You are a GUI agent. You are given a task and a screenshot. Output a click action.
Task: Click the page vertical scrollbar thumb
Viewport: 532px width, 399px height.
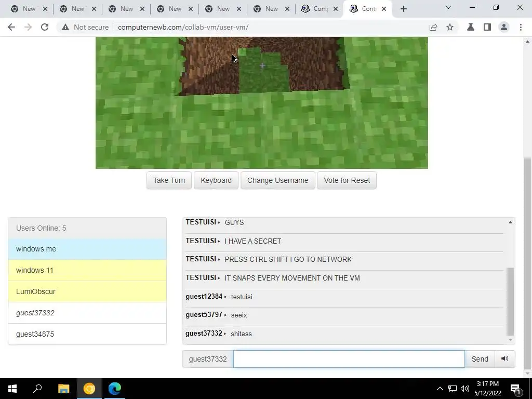pos(527,263)
